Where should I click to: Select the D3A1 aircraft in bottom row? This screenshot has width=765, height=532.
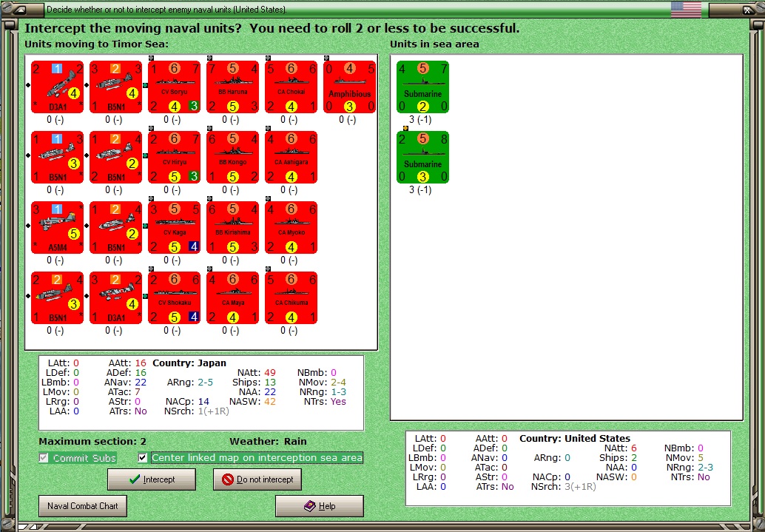click(x=115, y=297)
